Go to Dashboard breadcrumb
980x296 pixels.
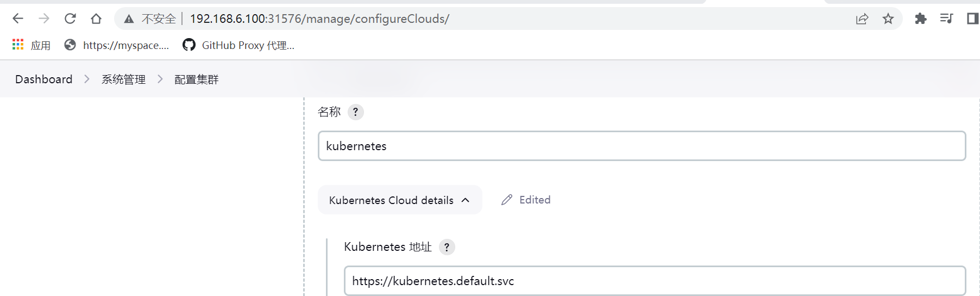[x=44, y=79]
